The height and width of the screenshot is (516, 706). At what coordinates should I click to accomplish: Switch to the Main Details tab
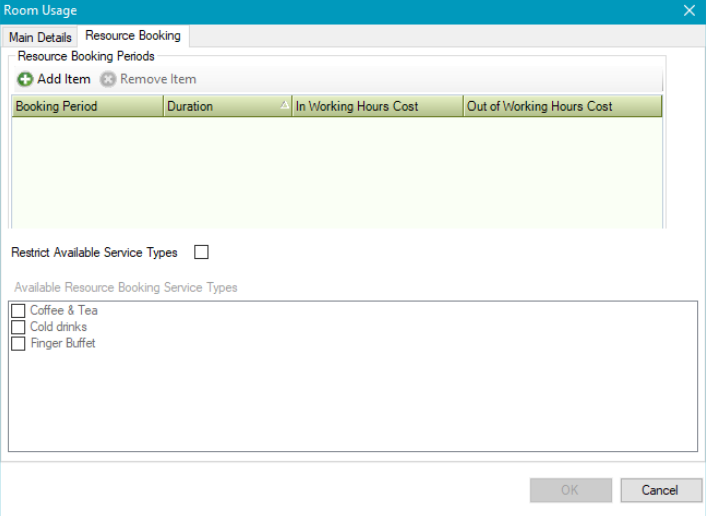40,38
